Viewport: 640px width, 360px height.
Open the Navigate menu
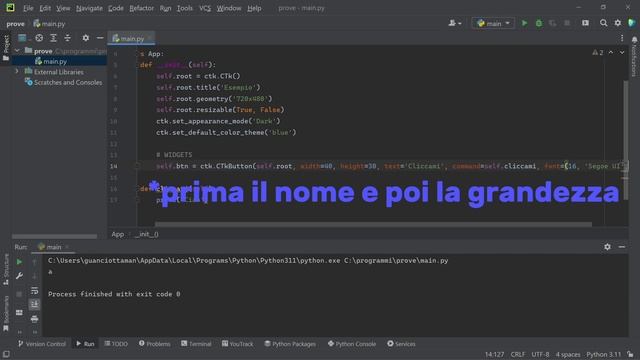[89, 8]
